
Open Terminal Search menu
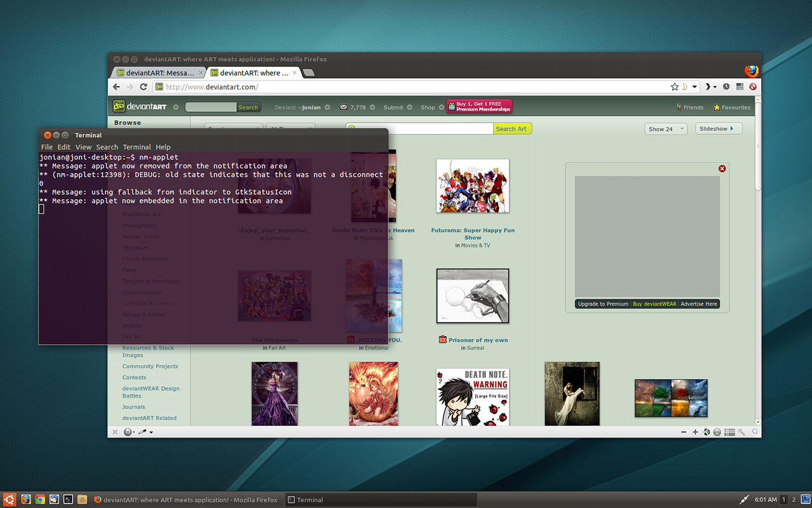click(107, 147)
